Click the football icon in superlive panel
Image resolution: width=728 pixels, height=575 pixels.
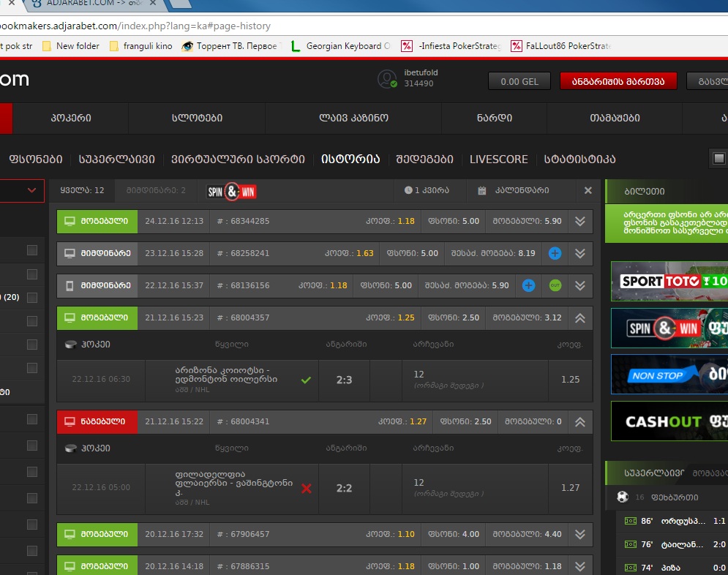623,497
